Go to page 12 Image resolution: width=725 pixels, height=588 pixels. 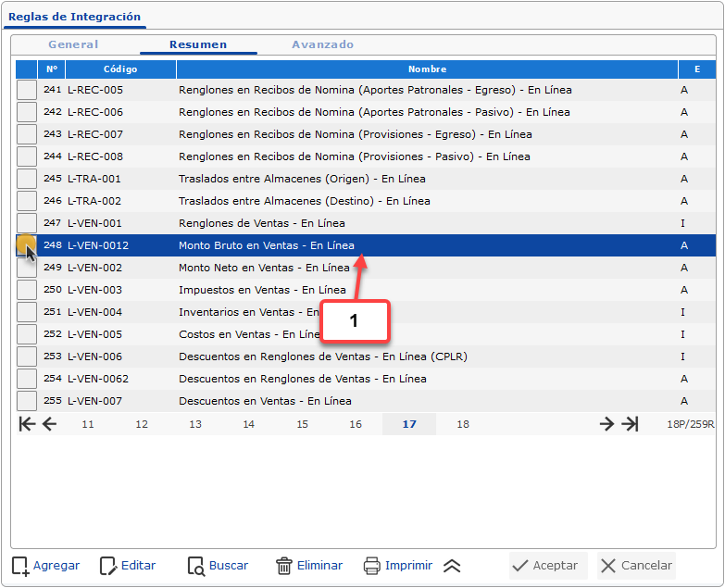pos(142,424)
